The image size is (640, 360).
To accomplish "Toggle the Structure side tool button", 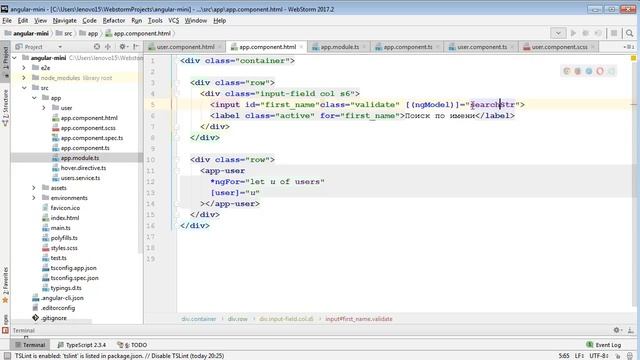I will click(x=5, y=108).
